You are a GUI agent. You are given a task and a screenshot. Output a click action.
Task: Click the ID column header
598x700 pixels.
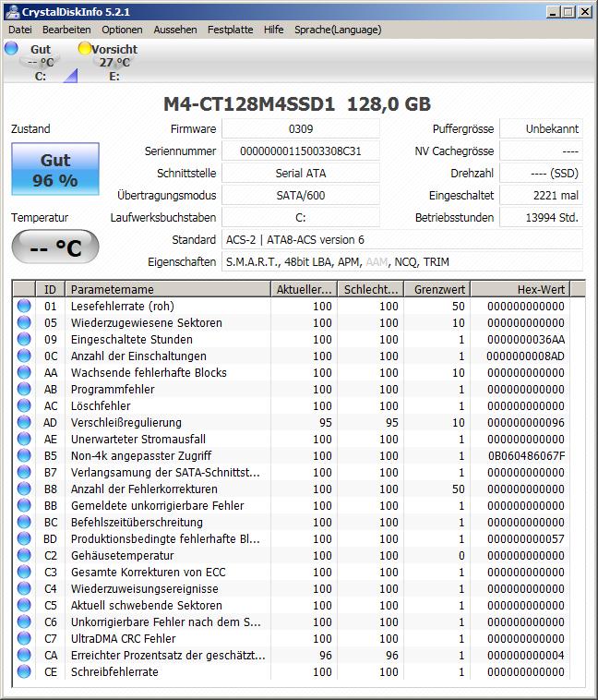(x=50, y=289)
